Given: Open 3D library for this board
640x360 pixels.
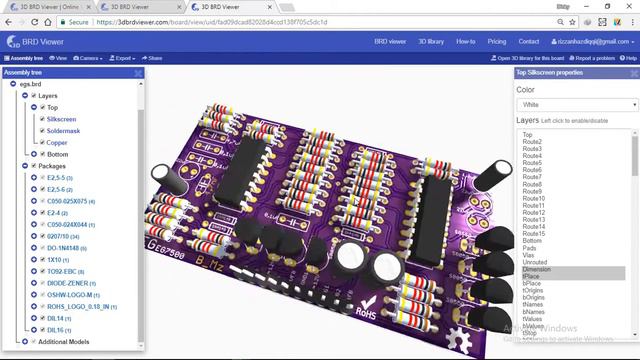Looking at the screenshot, I should point(527,58).
